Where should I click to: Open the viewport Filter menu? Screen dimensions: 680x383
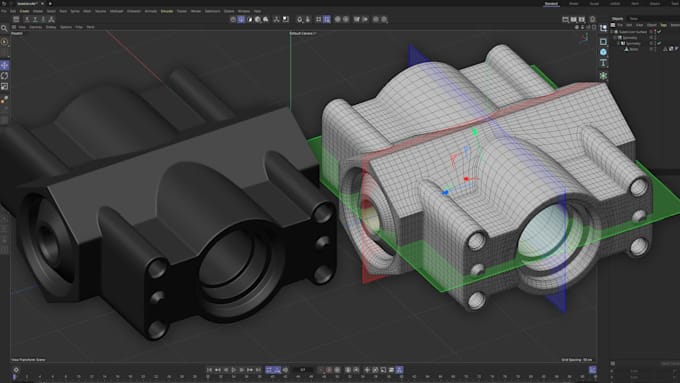click(79, 27)
